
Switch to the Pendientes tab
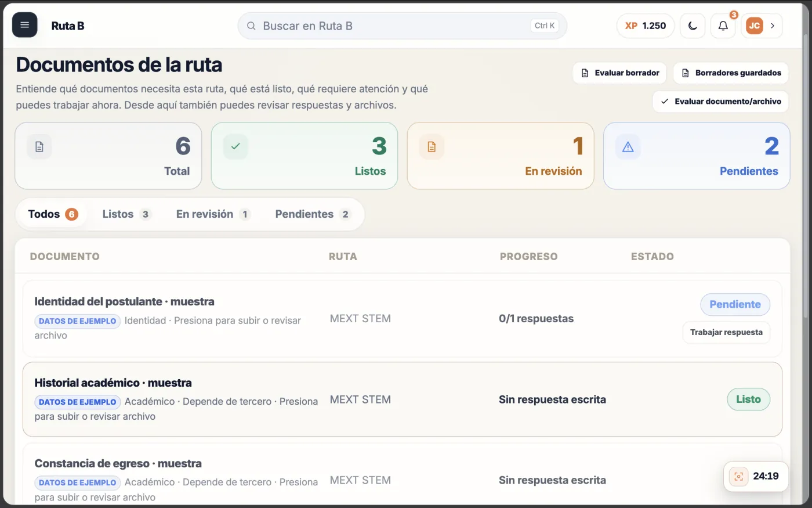click(313, 214)
